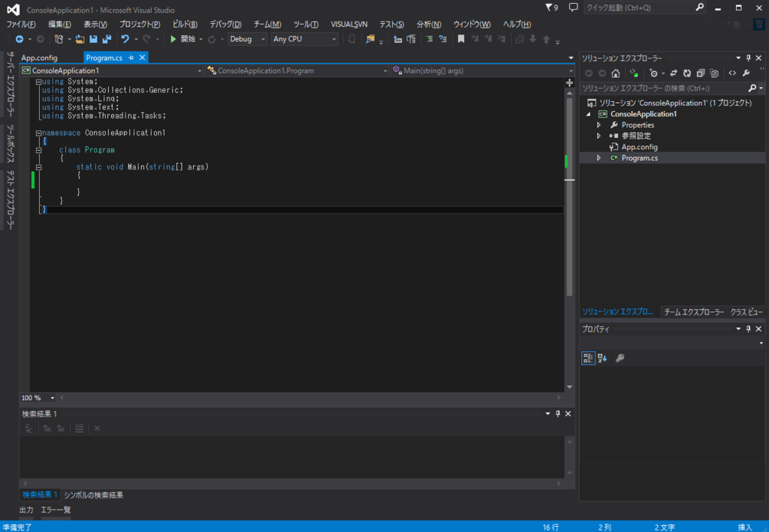
Task: Expand the Program.cs tree node
Action: 599,158
